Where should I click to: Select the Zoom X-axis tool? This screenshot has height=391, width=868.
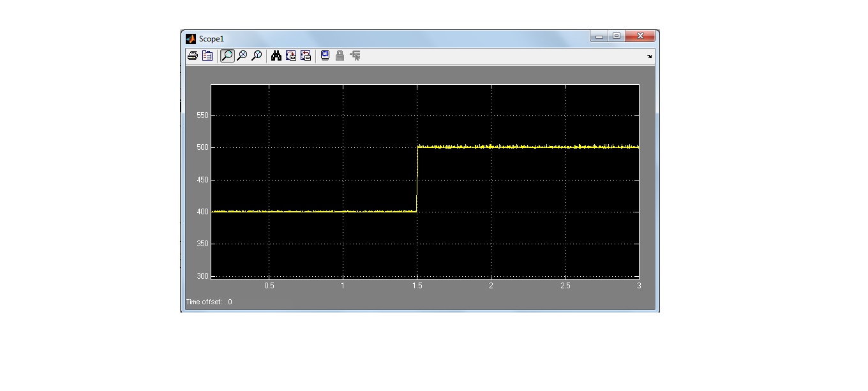[242, 56]
